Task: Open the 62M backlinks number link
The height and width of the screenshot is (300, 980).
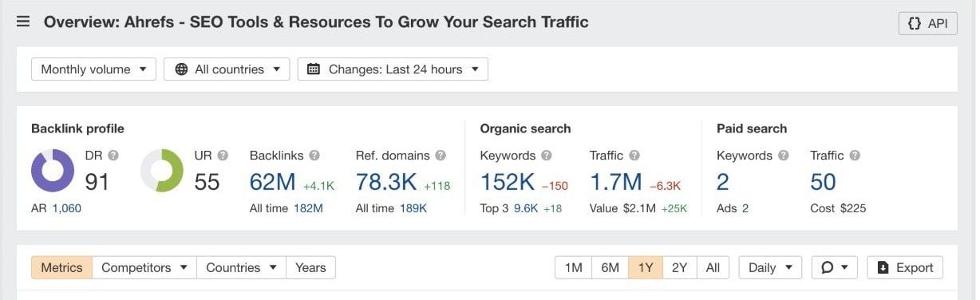Action: pos(273,183)
